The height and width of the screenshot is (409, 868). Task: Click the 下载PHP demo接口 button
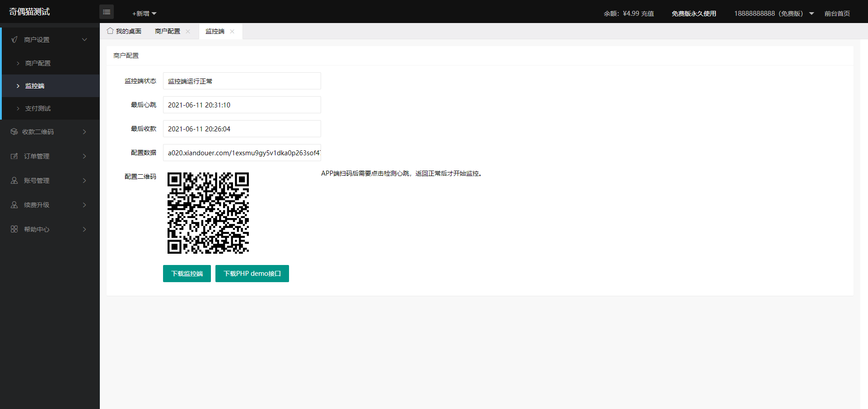(x=252, y=274)
